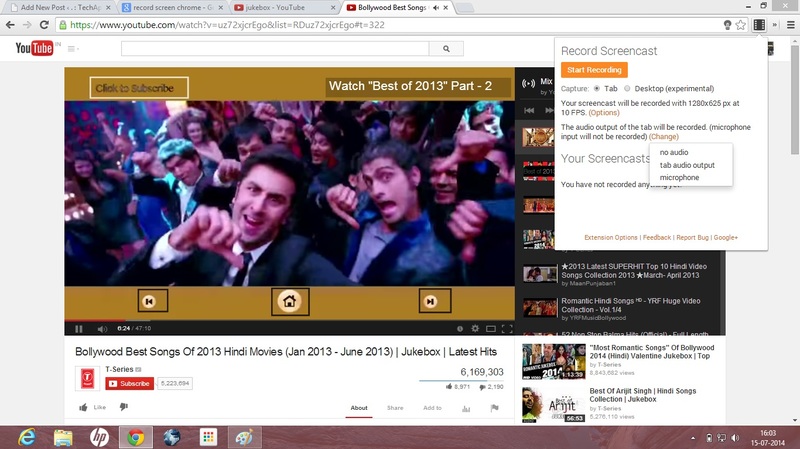
Task: Click the next track overlay button
Action: click(x=435, y=301)
